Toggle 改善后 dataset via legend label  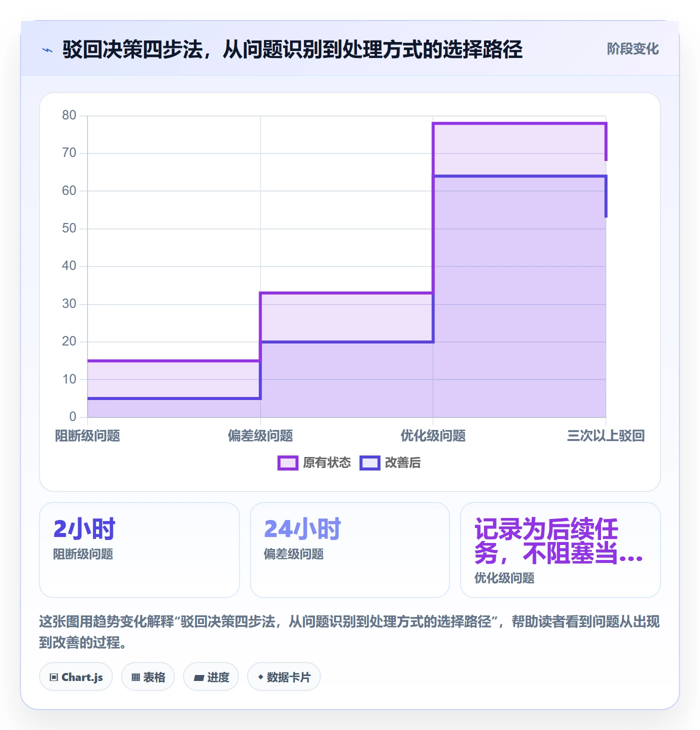[403, 463]
